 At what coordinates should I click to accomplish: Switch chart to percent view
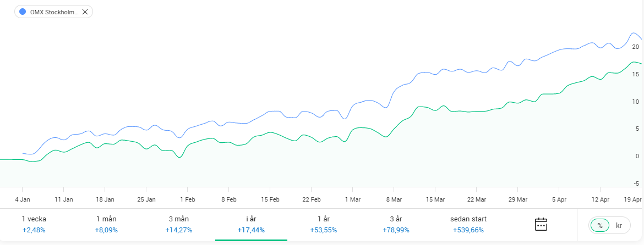click(x=600, y=225)
